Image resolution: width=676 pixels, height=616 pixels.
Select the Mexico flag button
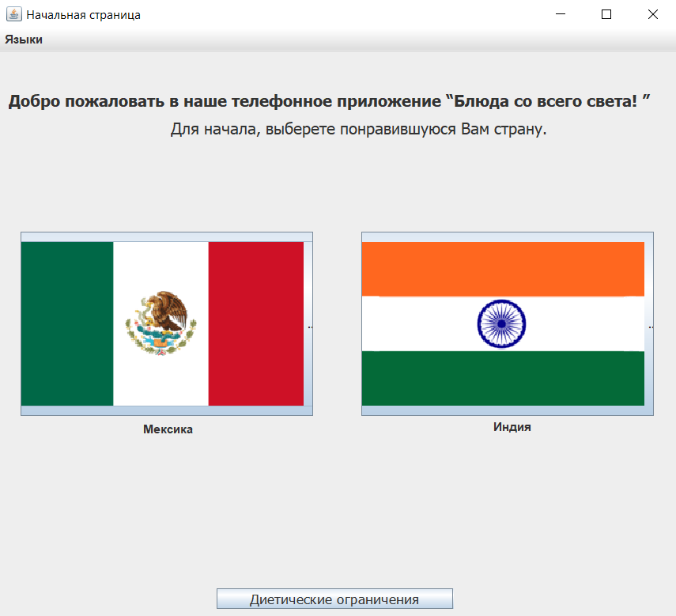click(x=167, y=323)
